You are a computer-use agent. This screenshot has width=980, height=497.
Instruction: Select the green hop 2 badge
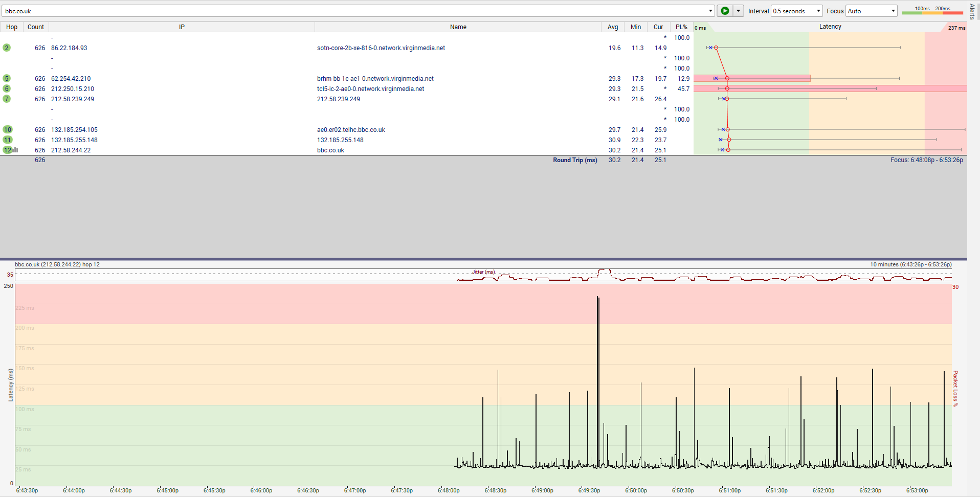point(7,48)
